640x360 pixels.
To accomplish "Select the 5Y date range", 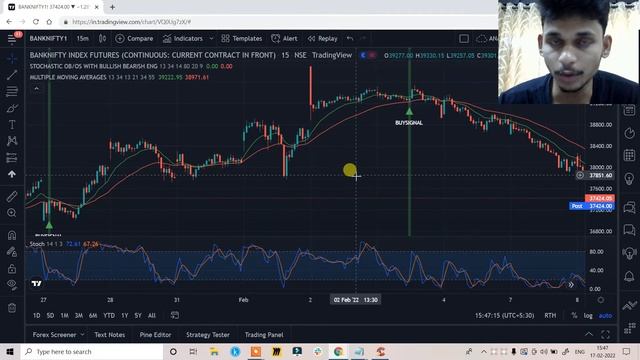I will [x=138, y=316].
